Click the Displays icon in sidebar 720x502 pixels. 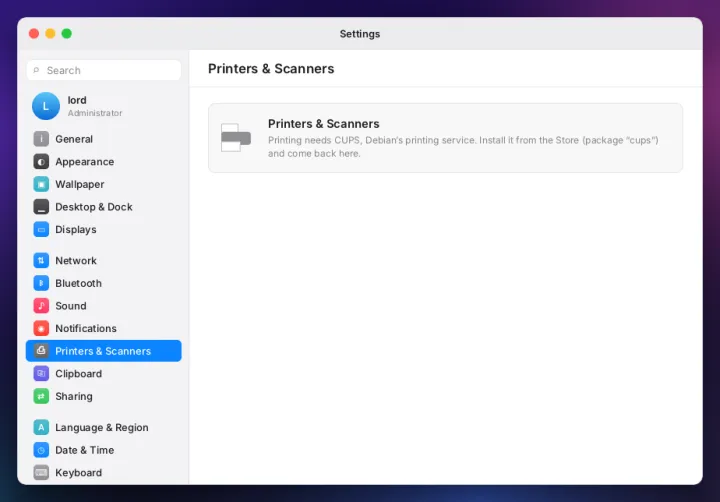click(41, 229)
